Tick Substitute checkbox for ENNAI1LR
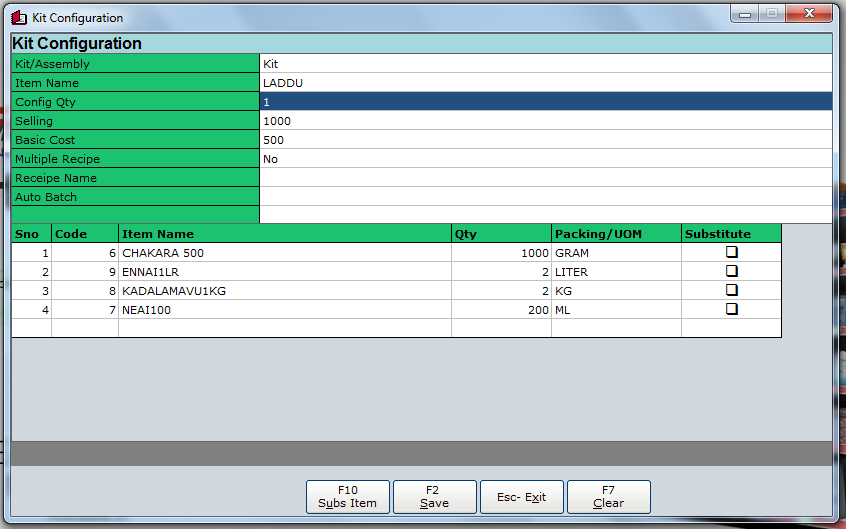The width and height of the screenshot is (846, 529). (732, 271)
